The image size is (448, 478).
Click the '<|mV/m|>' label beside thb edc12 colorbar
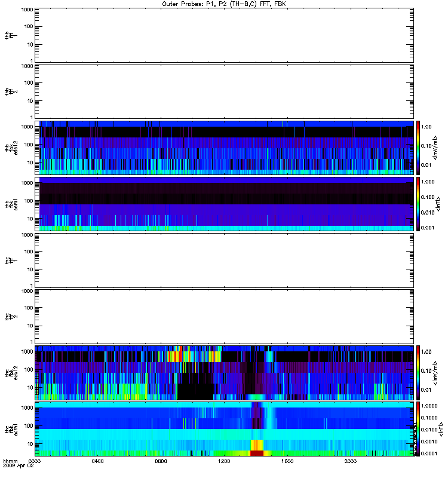tap(435, 148)
